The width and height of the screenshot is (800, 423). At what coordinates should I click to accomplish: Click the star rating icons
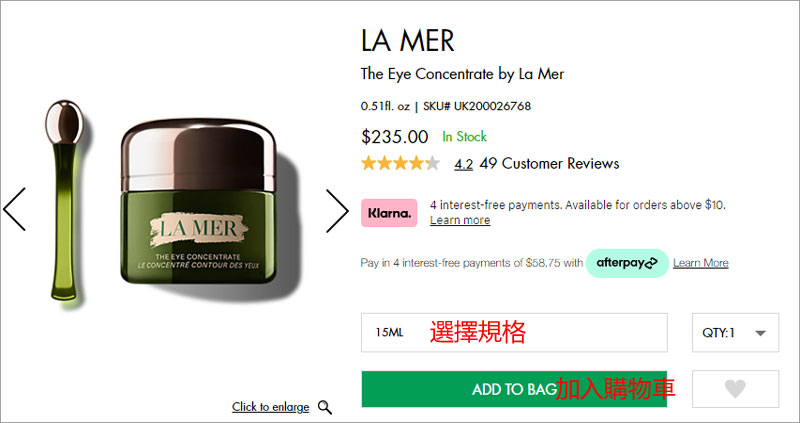click(x=401, y=163)
